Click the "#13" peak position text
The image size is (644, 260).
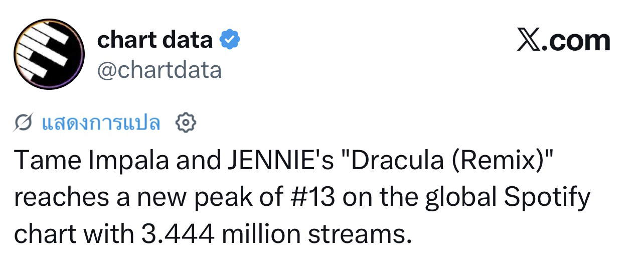point(312,198)
